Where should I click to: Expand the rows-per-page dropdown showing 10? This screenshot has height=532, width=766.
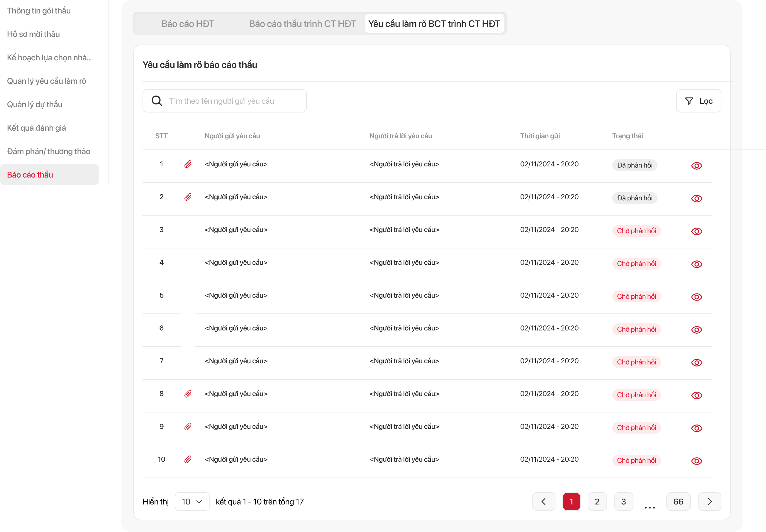pos(192,502)
